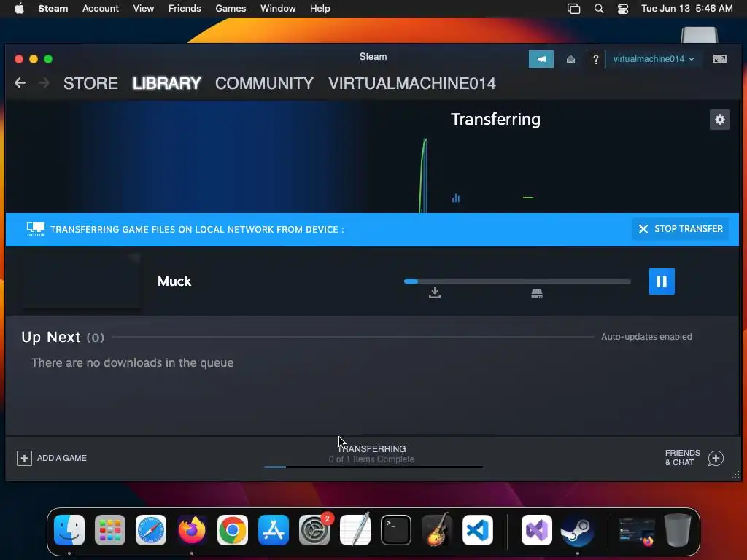
Task: Launch Safari from the Dock
Action: click(151, 530)
